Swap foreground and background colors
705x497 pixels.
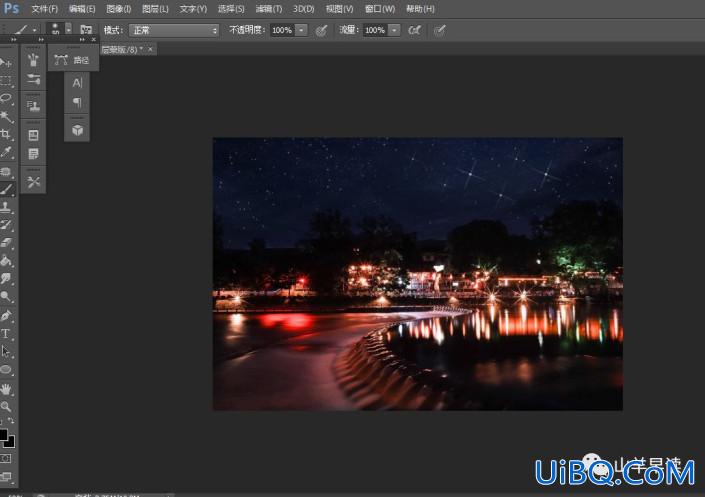(x=11, y=421)
